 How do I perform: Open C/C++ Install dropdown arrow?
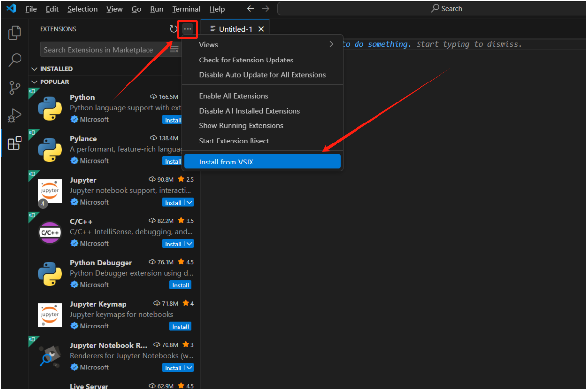pyautogui.click(x=190, y=244)
